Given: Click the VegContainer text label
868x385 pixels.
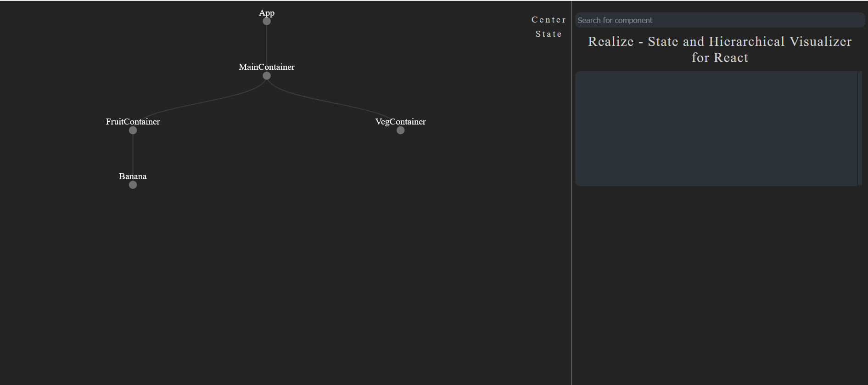Looking at the screenshot, I should (x=400, y=122).
